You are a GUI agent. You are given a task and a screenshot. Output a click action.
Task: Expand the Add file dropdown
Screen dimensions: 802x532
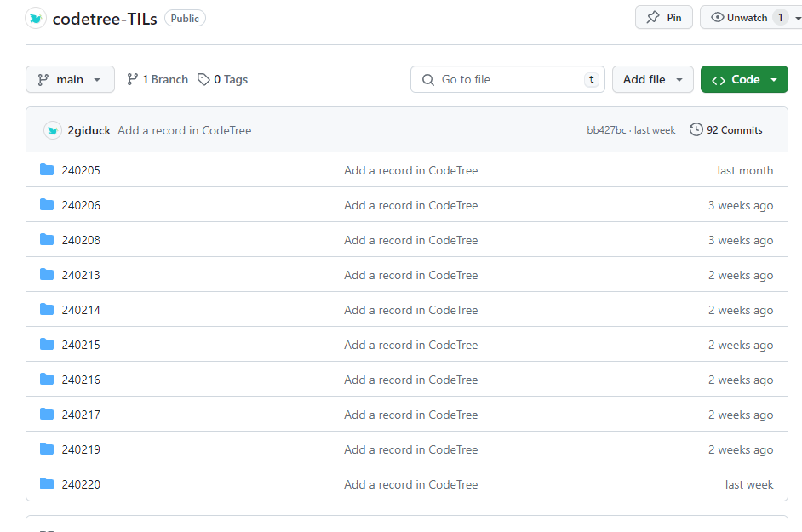(x=653, y=79)
